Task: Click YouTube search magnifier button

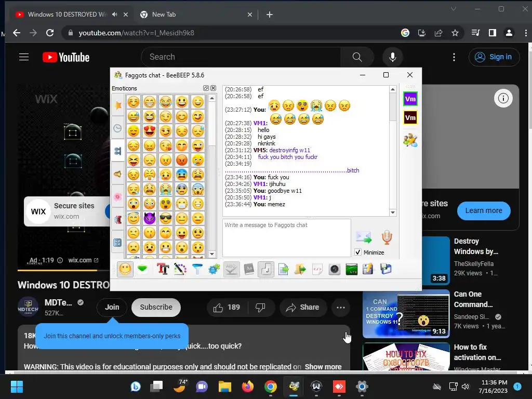Action: pos(357,57)
